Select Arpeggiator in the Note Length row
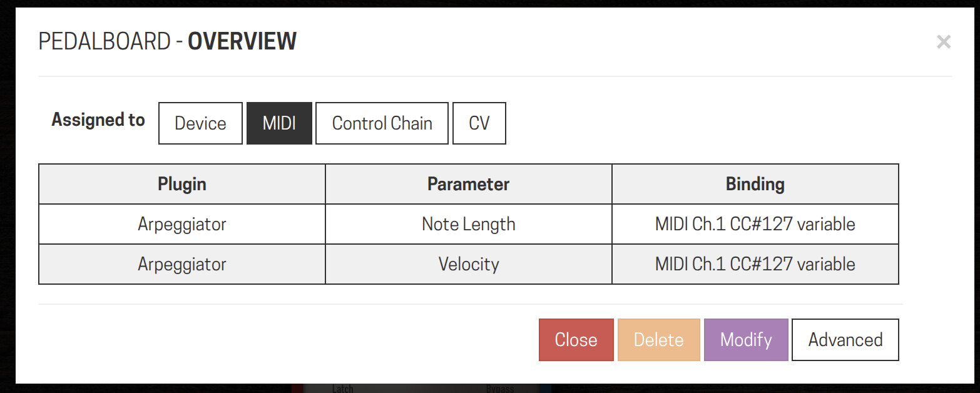Screen dimensions: 980x393 point(182,224)
